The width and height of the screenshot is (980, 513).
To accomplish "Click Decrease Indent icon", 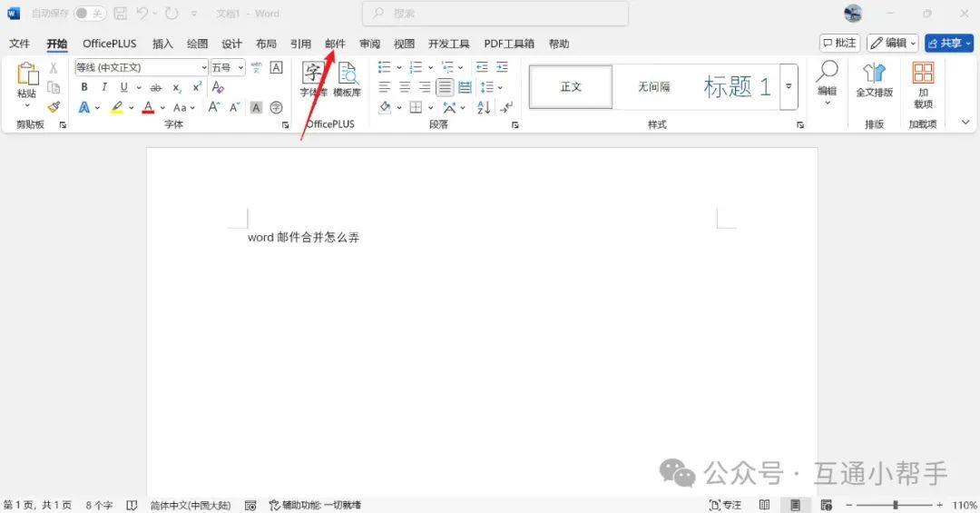I will point(482,67).
